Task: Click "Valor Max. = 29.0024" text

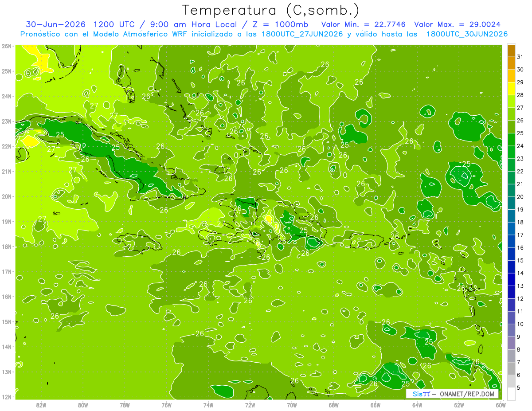Action: click(458, 24)
